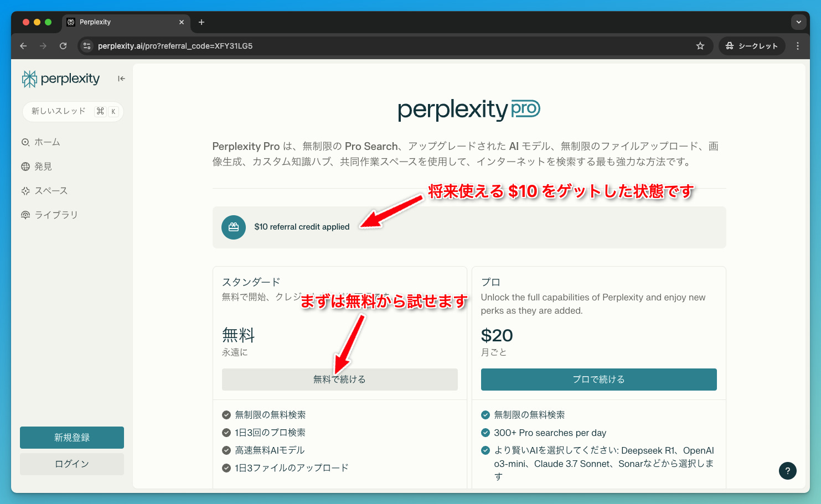The height and width of the screenshot is (504, 821).
Task: Click the check icon beside 1日3回のプロ検索
Action: pyautogui.click(x=226, y=433)
